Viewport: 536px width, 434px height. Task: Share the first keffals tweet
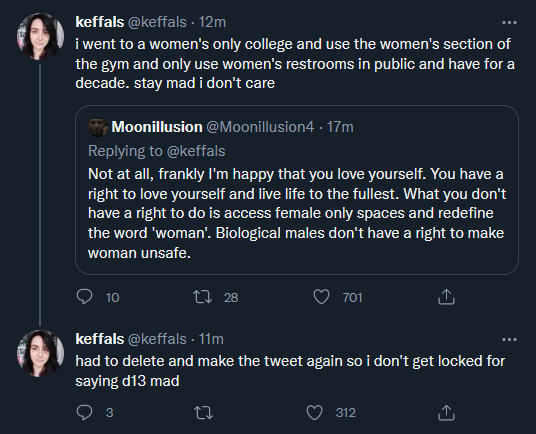(446, 297)
